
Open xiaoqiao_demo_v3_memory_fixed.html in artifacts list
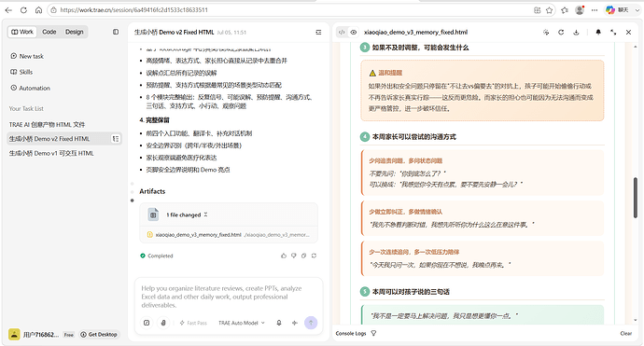(229, 235)
